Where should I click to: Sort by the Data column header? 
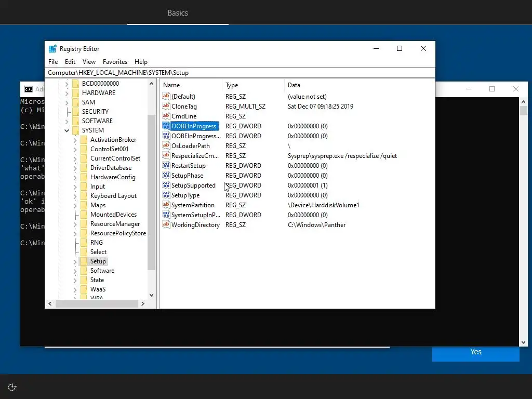[x=359, y=85]
